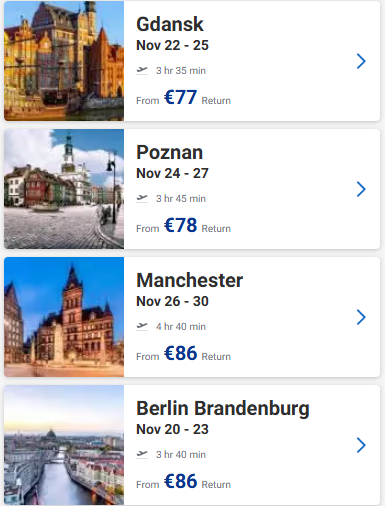
Task: Expand Poznan deal with right chevron
Action: click(361, 189)
